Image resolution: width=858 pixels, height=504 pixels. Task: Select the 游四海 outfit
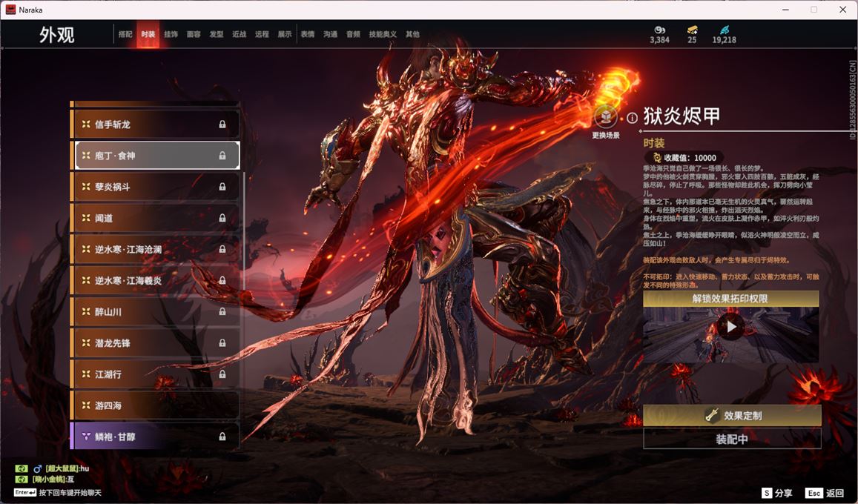pos(155,405)
